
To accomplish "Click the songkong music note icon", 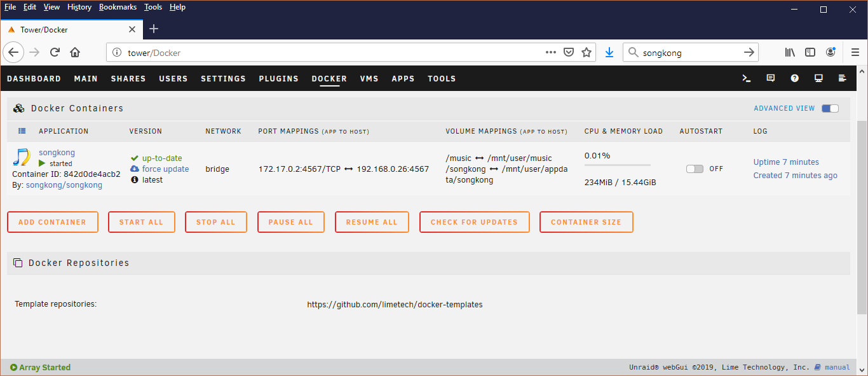I will [x=23, y=157].
